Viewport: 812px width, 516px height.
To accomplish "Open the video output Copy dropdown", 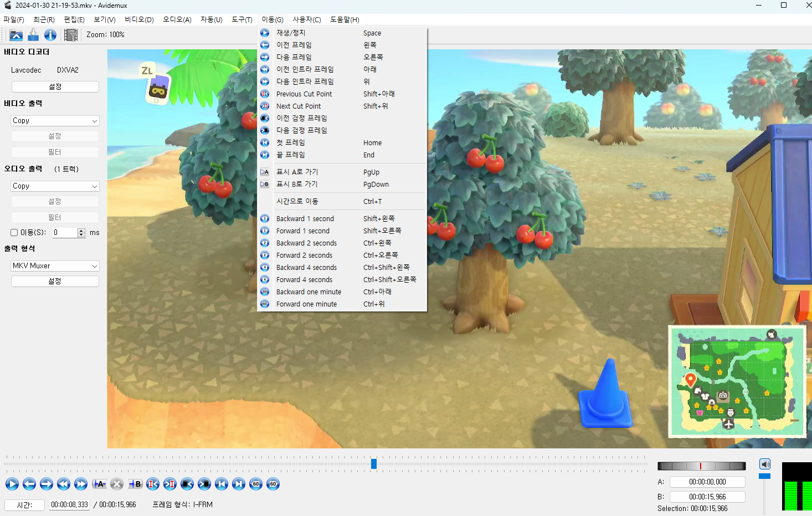I will (x=55, y=121).
